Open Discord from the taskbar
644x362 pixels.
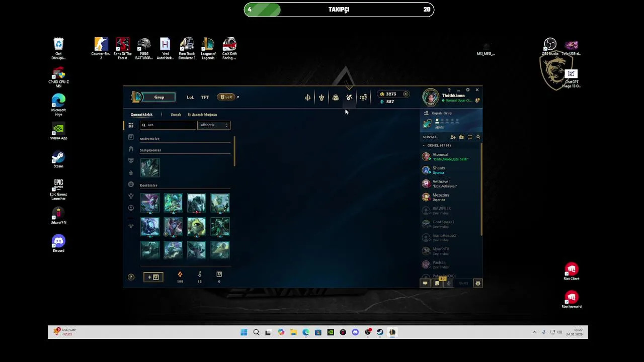pyautogui.click(x=355, y=332)
